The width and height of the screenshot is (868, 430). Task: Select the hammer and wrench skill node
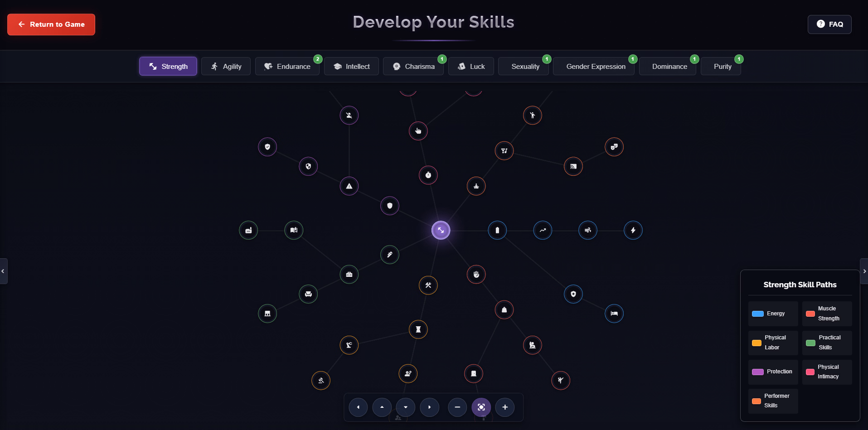pos(428,285)
